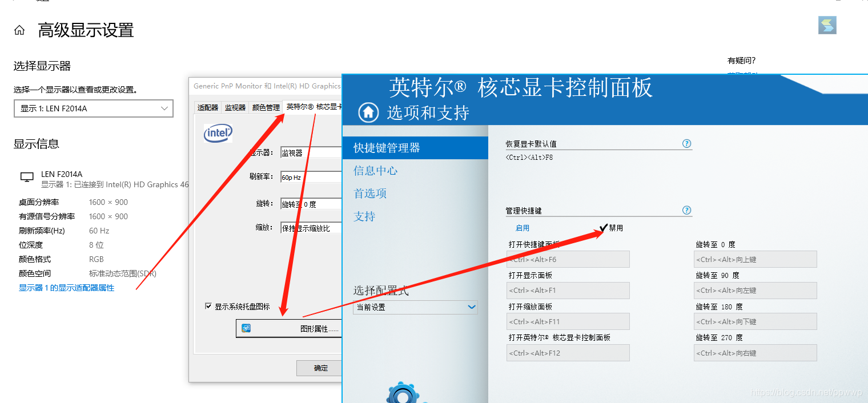Screen dimensions: 868x403
Task: Click the home icon beside 高级显示设置
Action: 19,30
